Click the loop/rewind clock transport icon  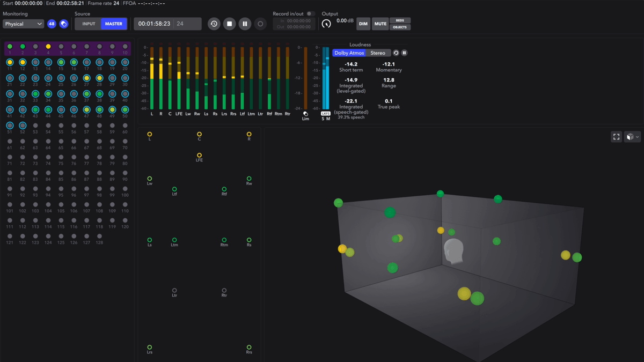pyautogui.click(x=214, y=24)
